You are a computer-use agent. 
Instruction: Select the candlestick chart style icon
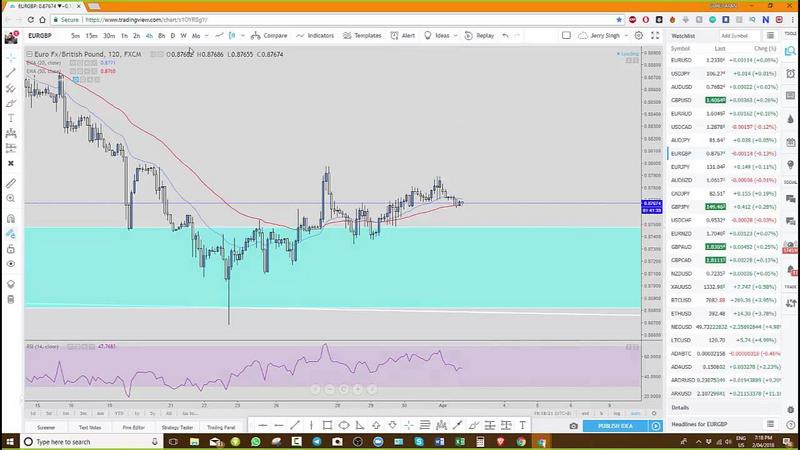coord(232,36)
